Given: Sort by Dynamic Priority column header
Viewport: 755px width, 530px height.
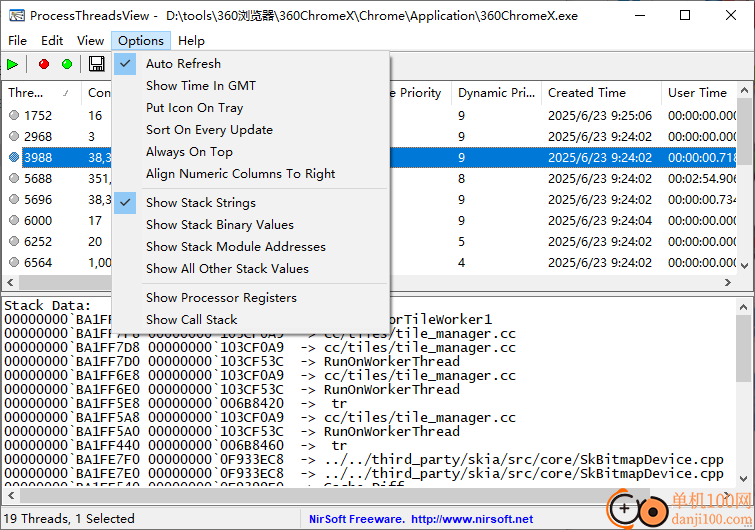Looking at the screenshot, I should tap(496, 92).
